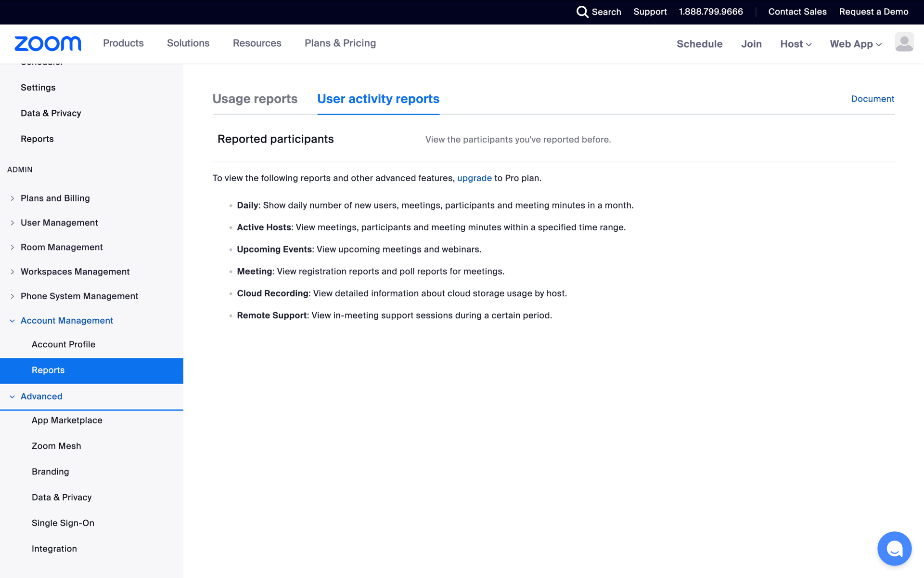Open Single Sign-On
Image resolution: width=924 pixels, height=578 pixels.
click(63, 523)
